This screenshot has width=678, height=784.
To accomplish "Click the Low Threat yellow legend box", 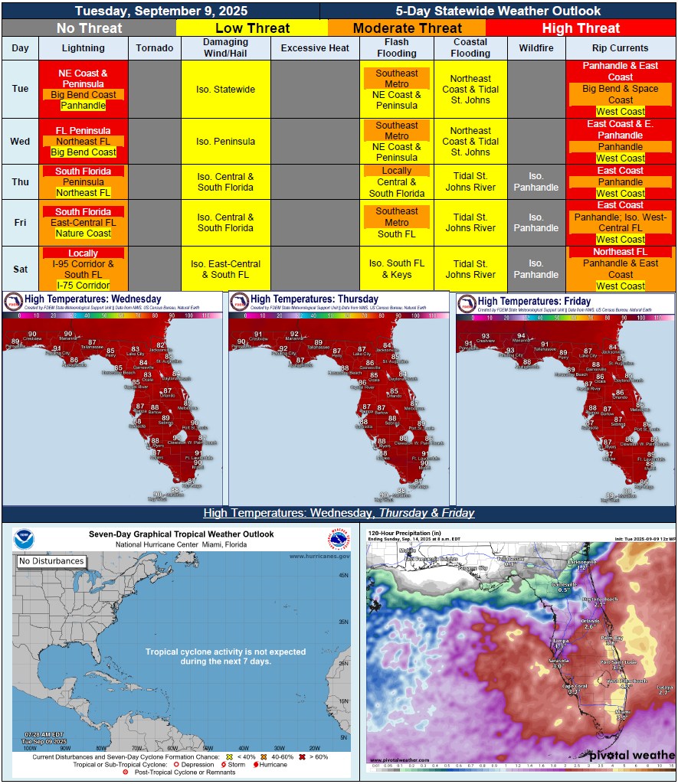I will [x=252, y=28].
